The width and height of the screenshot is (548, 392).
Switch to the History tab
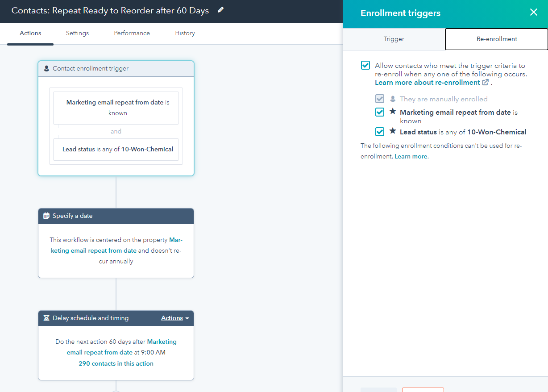pyautogui.click(x=185, y=33)
